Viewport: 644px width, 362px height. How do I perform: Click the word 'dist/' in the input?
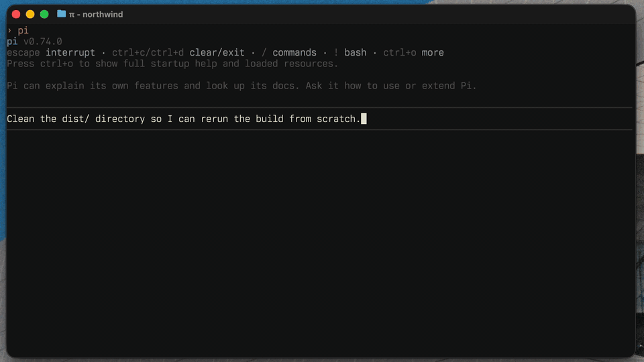coord(76,119)
